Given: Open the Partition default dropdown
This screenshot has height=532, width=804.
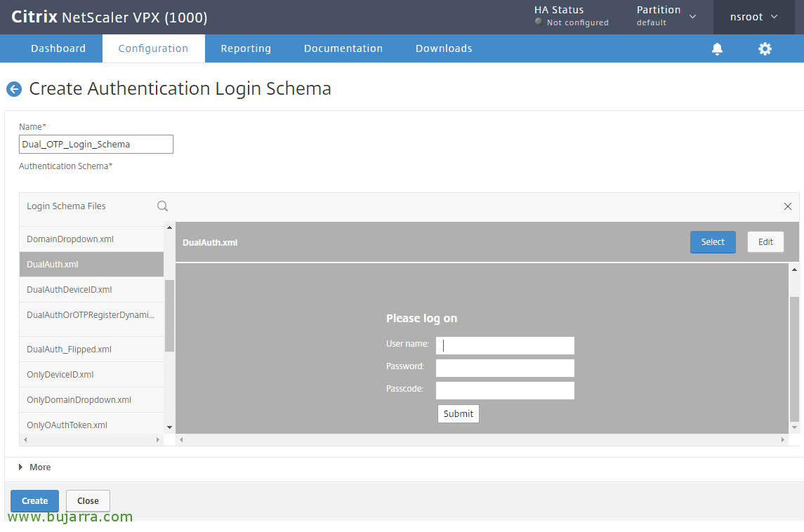Looking at the screenshot, I should [x=666, y=16].
